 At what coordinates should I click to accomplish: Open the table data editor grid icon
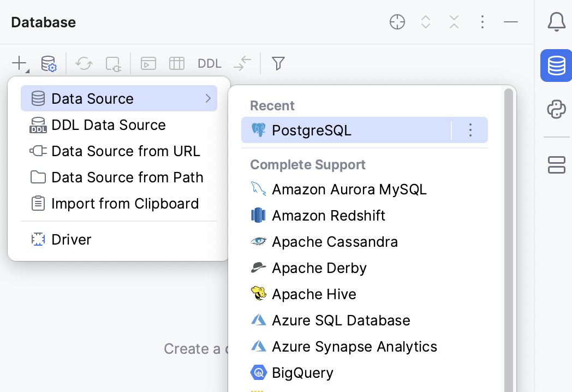(x=177, y=63)
